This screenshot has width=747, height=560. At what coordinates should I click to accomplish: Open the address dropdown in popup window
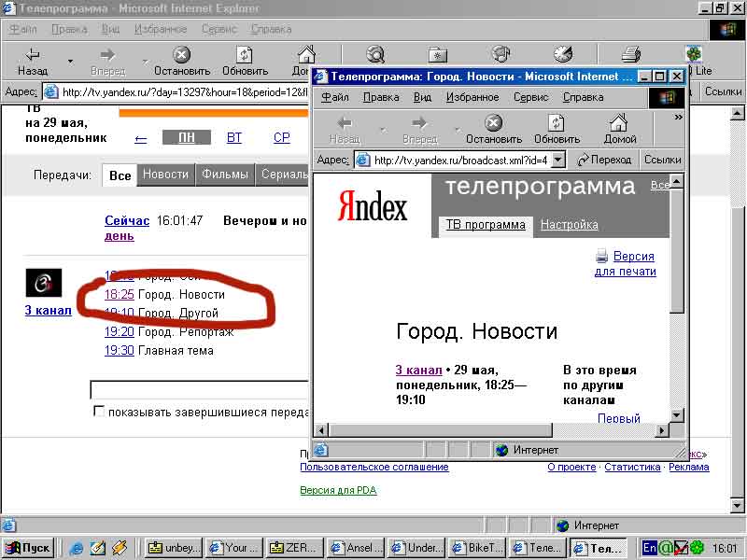[557, 160]
